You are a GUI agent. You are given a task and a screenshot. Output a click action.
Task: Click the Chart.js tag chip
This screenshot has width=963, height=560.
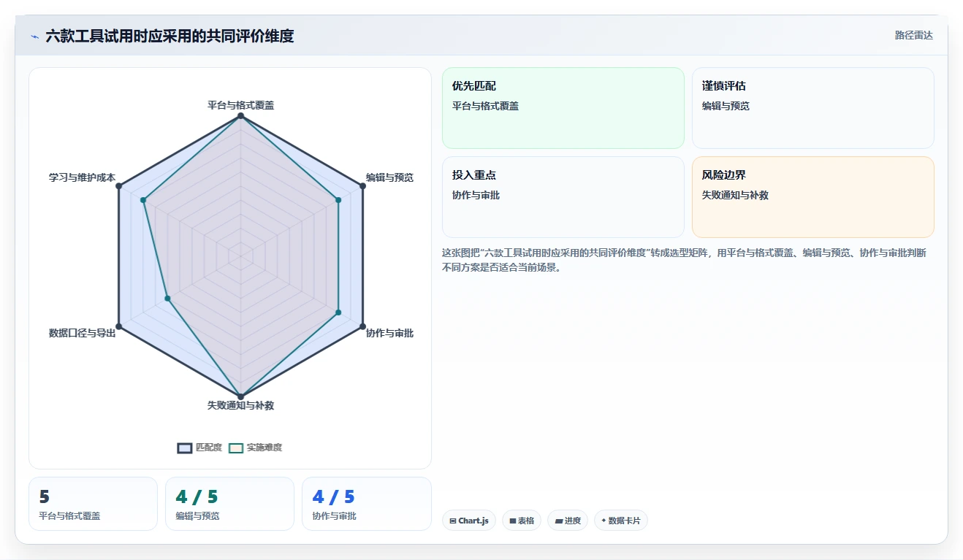[468, 521]
